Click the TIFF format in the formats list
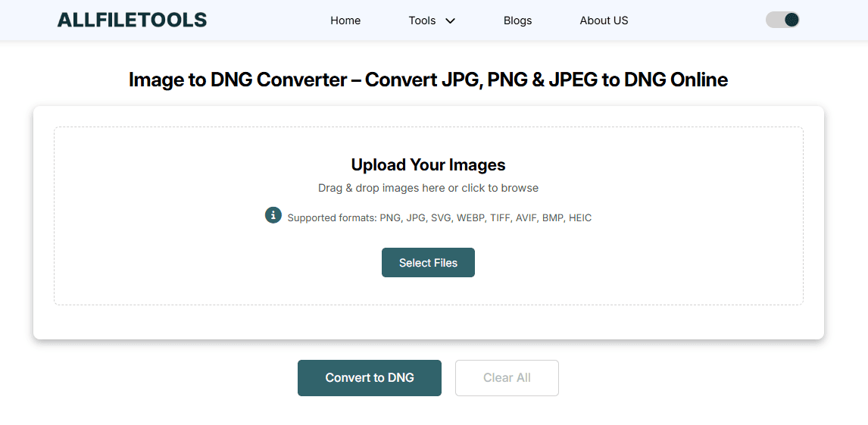 [x=500, y=218]
